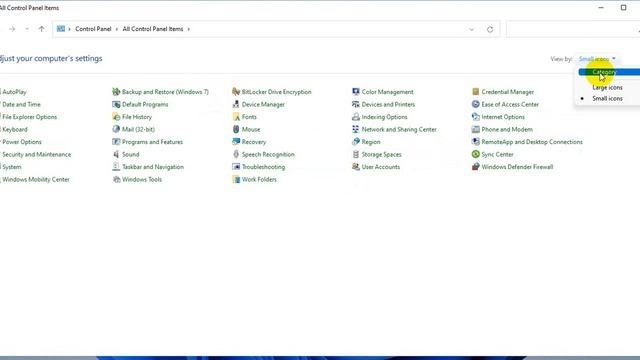Open the User Accounts icon
Screen dimensions: 640x360
[x=356, y=167]
